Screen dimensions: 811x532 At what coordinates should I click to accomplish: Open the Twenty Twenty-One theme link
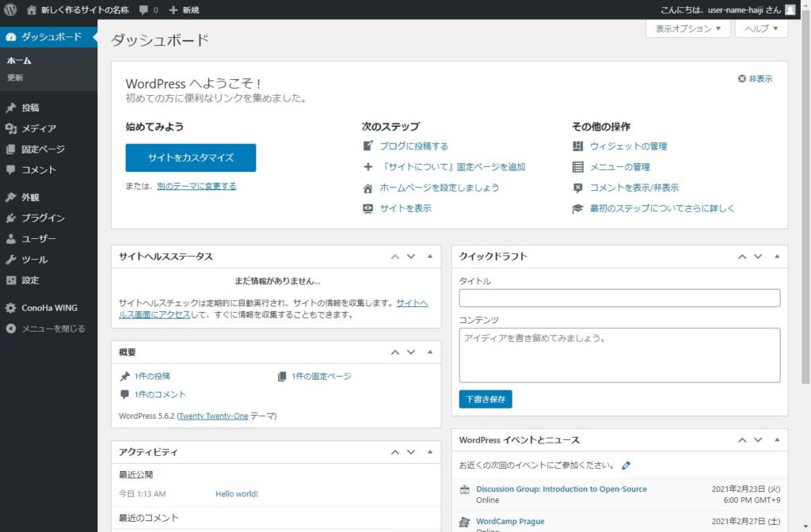point(213,416)
